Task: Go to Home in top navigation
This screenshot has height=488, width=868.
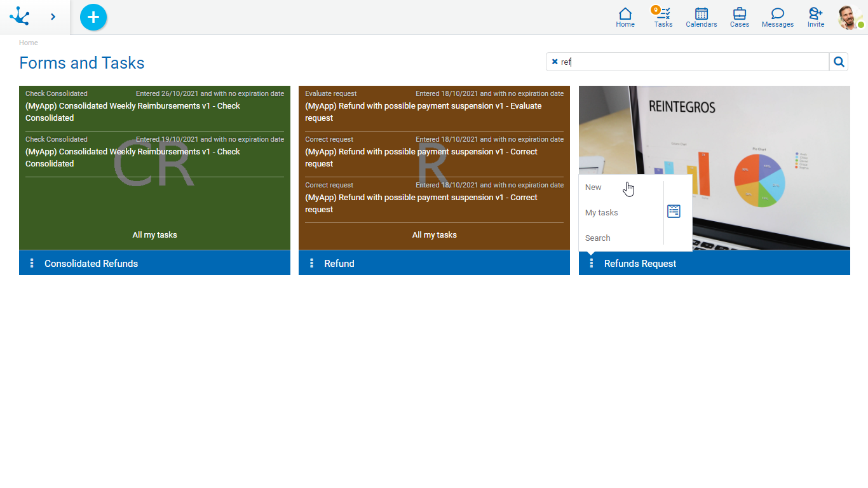Action: point(625,17)
